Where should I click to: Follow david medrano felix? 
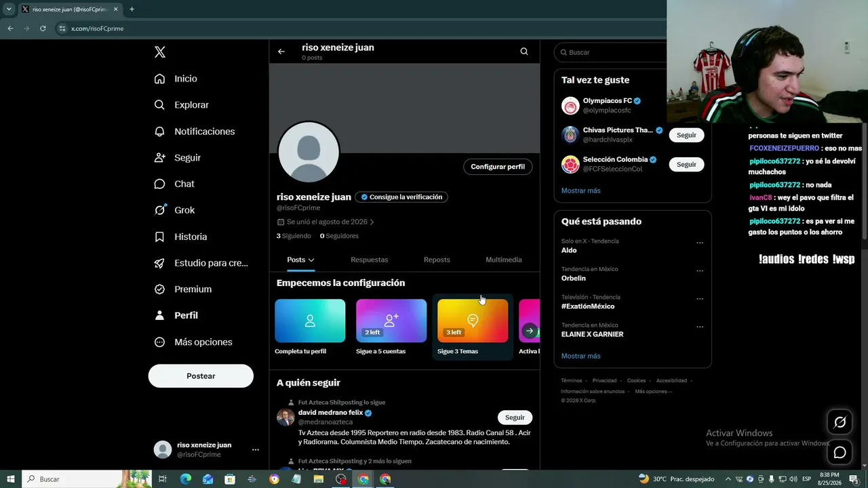pos(515,418)
